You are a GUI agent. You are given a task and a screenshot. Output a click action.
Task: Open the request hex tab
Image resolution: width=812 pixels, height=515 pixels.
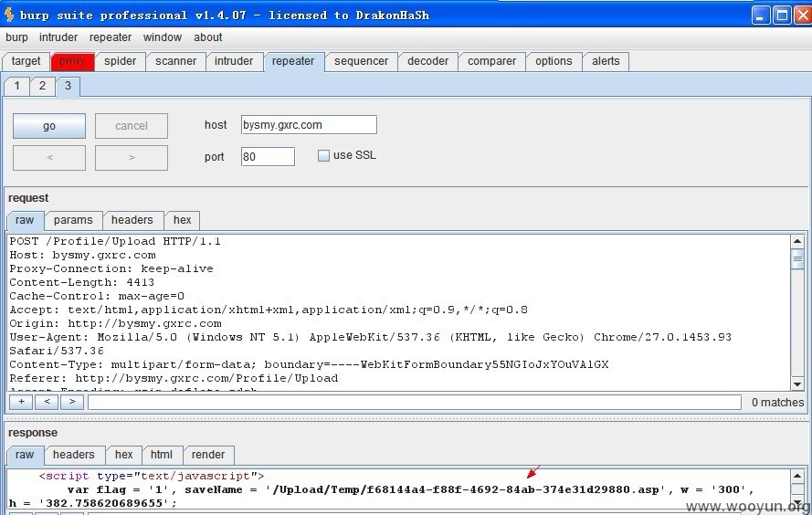pos(183,220)
